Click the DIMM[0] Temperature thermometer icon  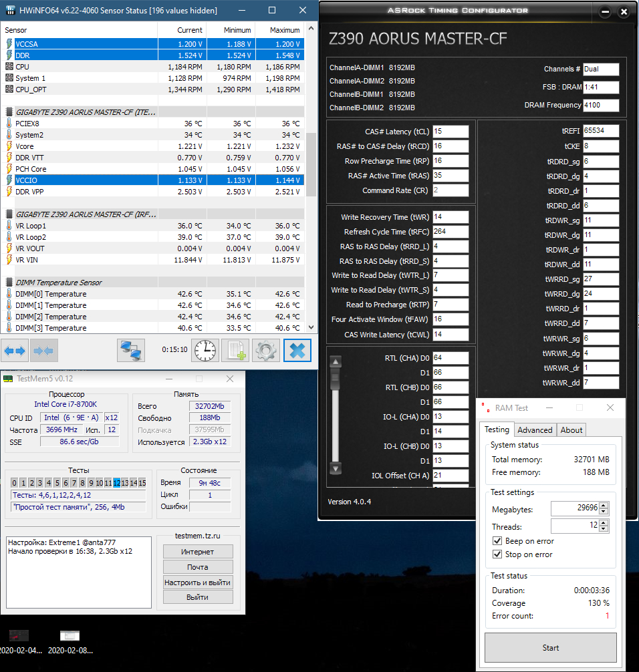pos(9,293)
